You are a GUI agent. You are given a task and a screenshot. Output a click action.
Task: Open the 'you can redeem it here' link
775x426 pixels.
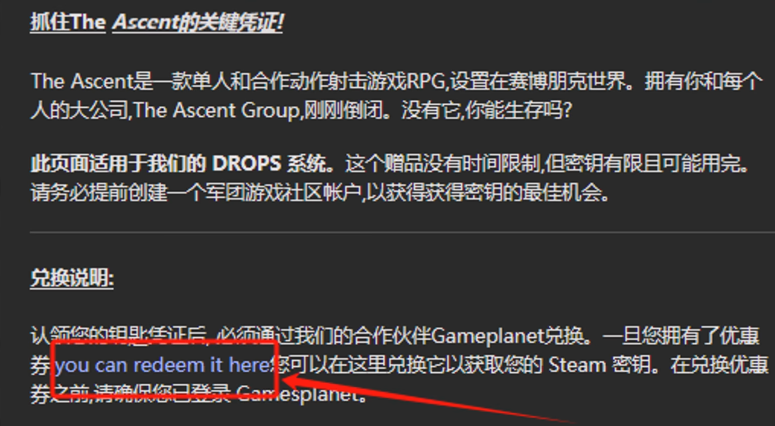(163, 365)
